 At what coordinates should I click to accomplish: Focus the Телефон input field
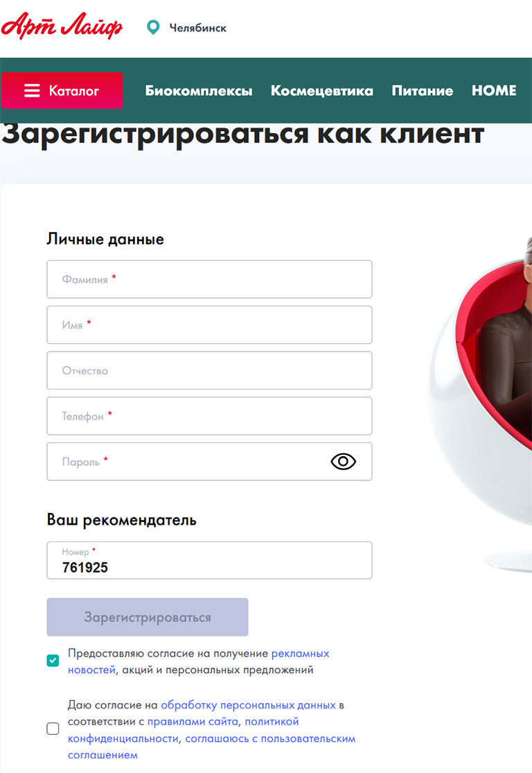pos(209,416)
